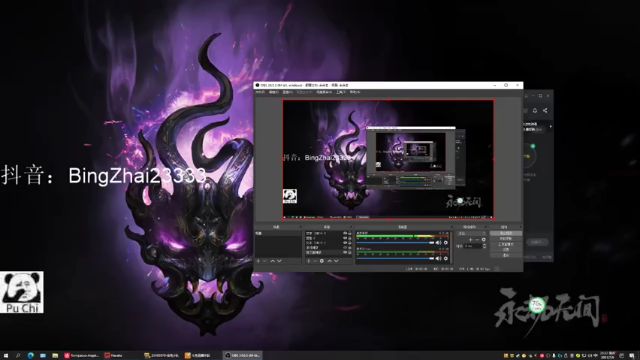Screen dimensions: 640x360
Task: Click the dimmed button in the background window
Action: 537,242
